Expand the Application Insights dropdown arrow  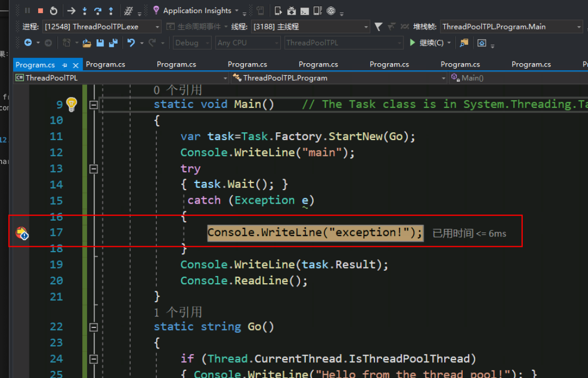tap(237, 10)
